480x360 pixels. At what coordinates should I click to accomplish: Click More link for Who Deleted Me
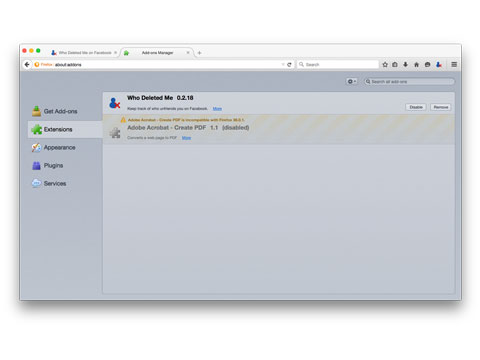217,109
